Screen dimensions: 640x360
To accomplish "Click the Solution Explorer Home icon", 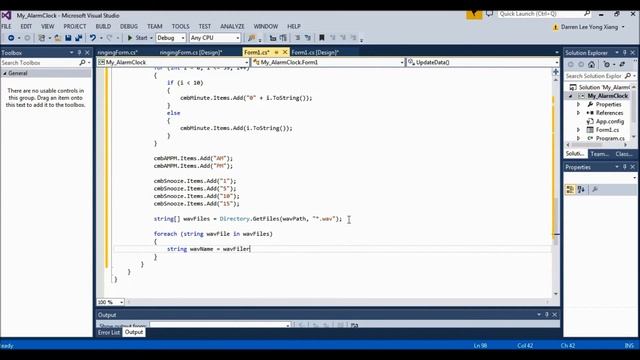I will [591, 64].
